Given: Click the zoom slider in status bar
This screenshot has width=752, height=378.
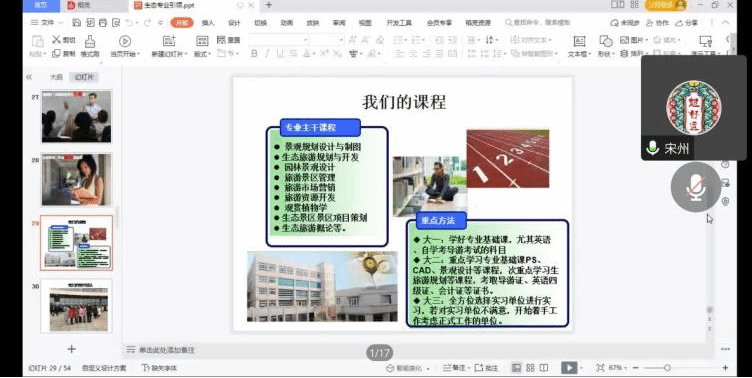Looking at the screenshot, I should tap(680, 368).
